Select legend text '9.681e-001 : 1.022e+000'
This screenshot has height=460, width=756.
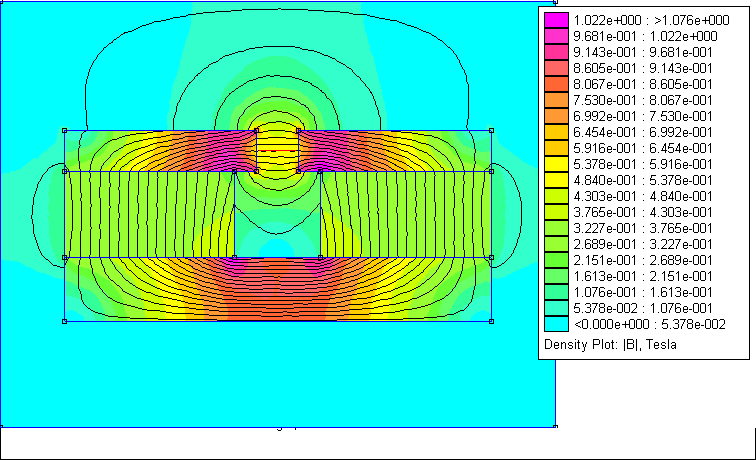click(645, 36)
